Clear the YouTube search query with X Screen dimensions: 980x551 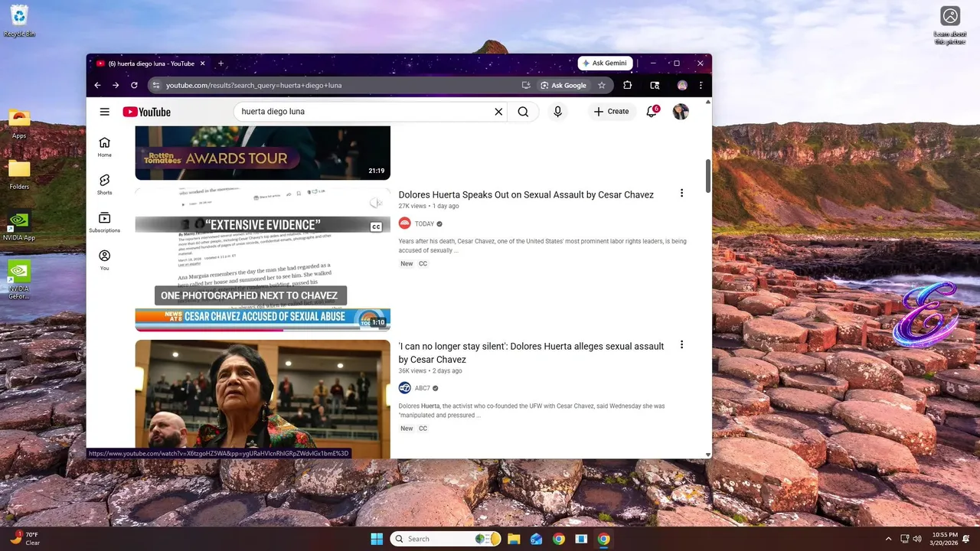pos(498,112)
